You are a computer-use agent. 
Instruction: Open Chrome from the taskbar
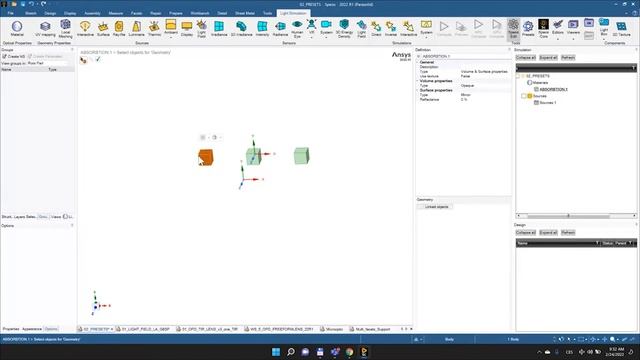(x=349, y=352)
